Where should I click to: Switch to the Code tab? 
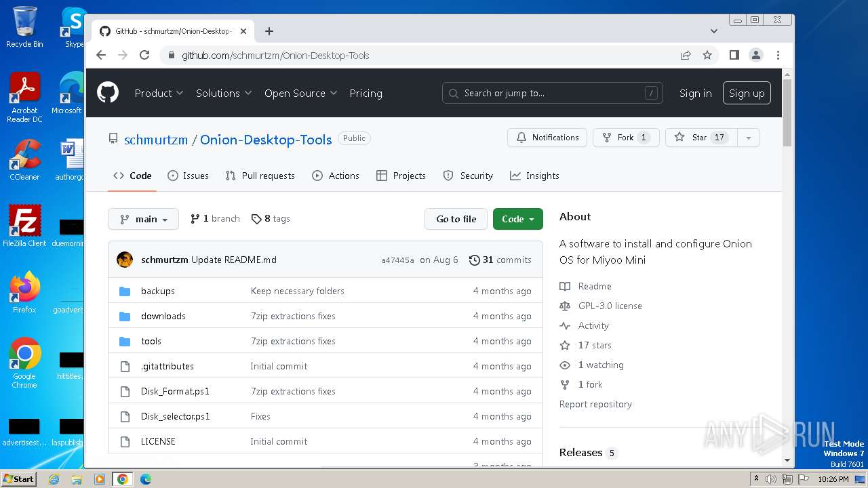pos(132,176)
